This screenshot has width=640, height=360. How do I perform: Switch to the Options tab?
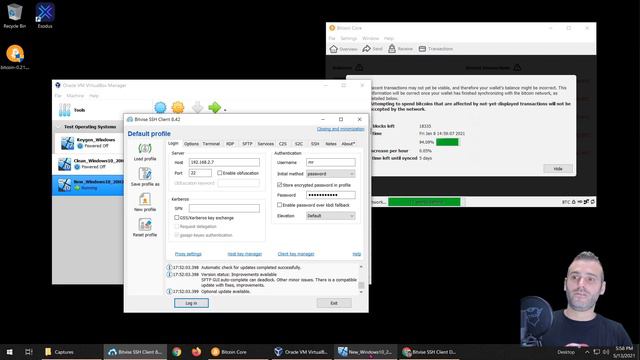tap(191, 144)
